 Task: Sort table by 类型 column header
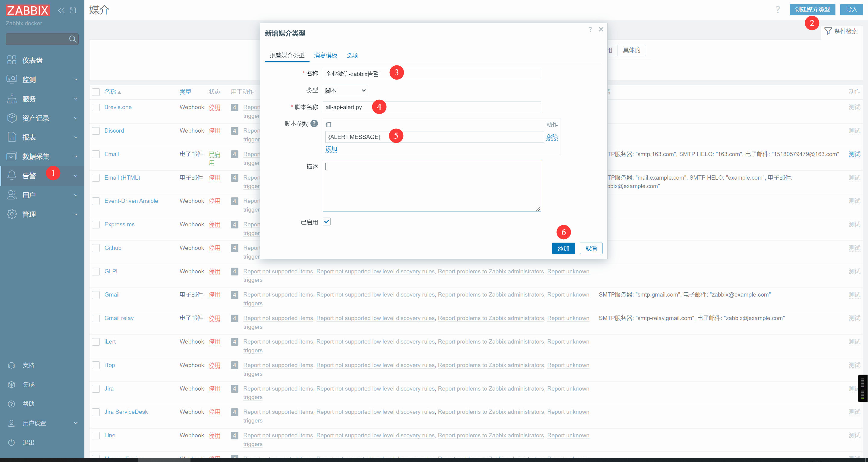pos(185,92)
